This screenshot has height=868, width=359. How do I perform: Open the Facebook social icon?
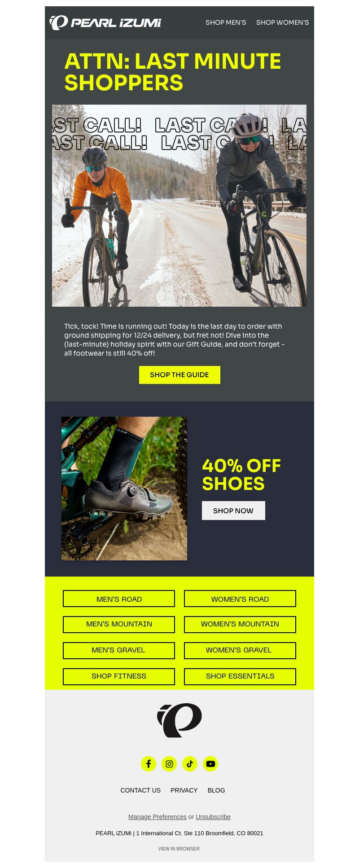coord(149,764)
